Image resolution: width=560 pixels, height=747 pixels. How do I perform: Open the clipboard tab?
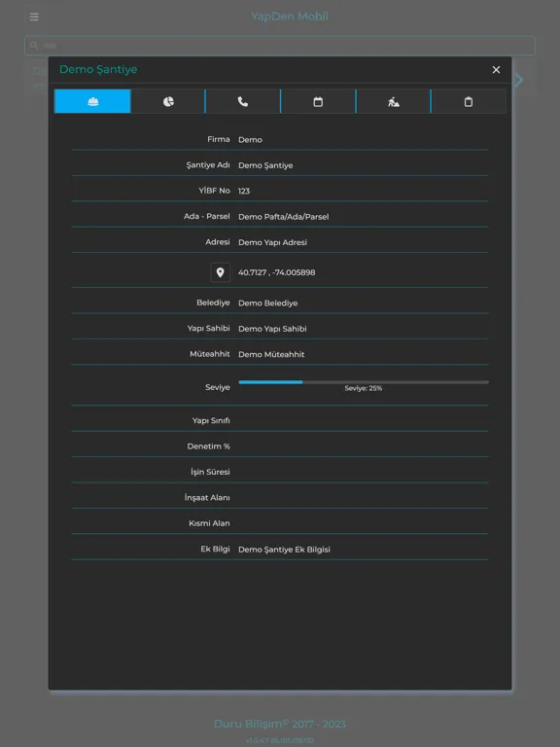coord(469,101)
